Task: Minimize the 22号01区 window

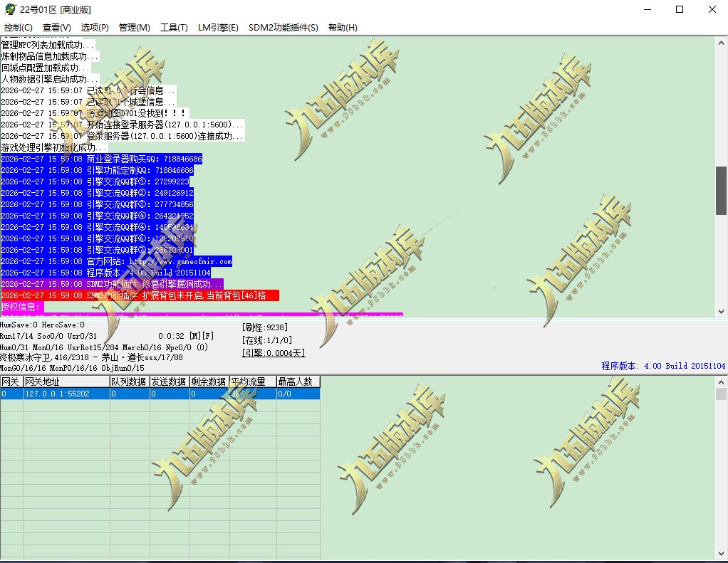Action: point(648,9)
